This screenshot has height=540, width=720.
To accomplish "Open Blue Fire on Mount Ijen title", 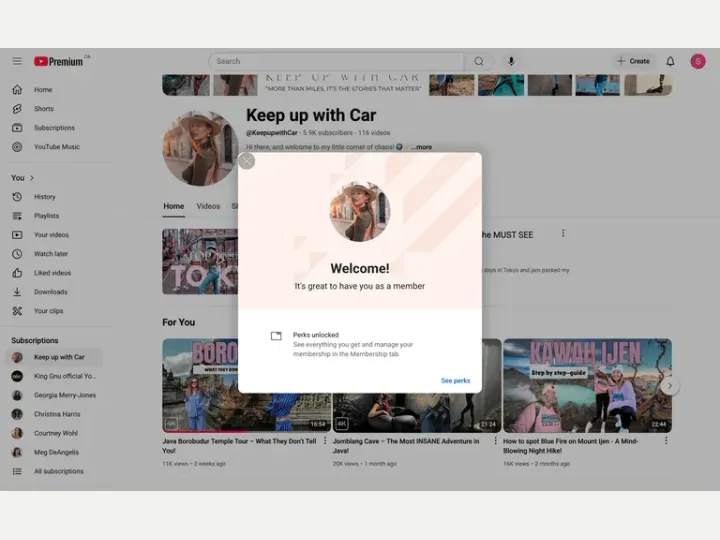I will [571, 446].
